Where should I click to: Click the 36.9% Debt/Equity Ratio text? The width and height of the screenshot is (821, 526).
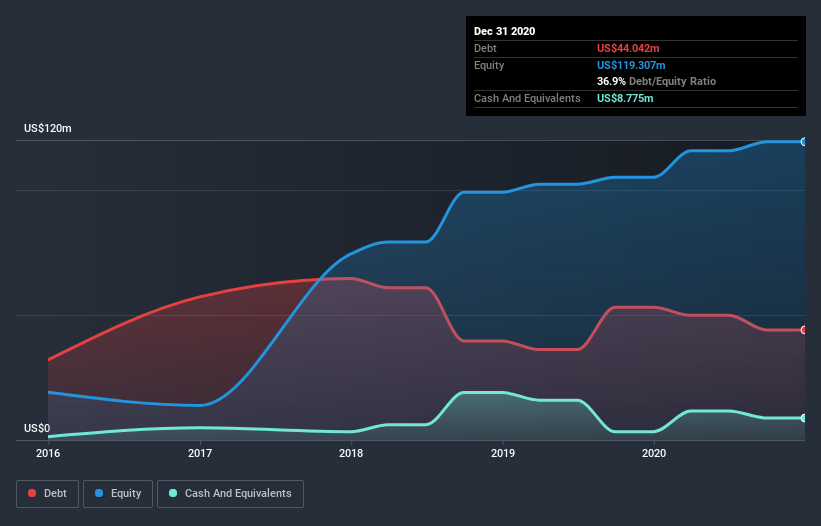pos(656,82)
